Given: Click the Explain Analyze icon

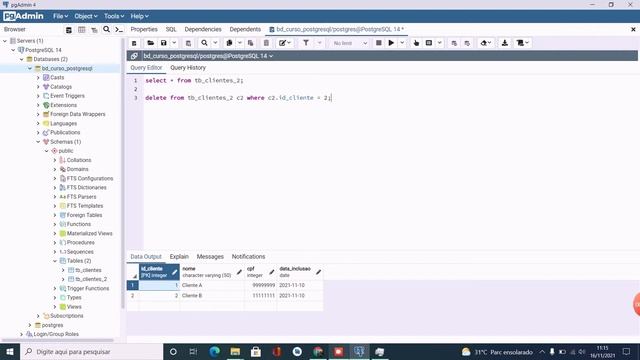Looking at the screenshot, I should [x=429, y=43].
